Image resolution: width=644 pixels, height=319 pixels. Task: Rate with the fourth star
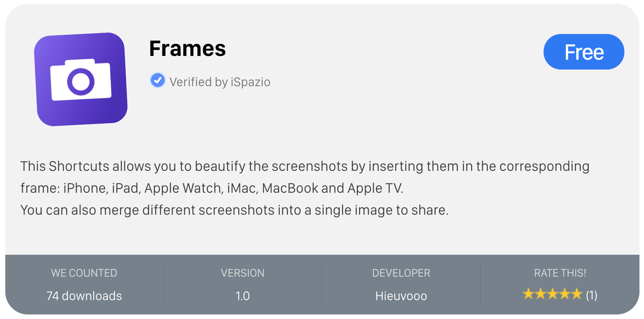(564, 294)
